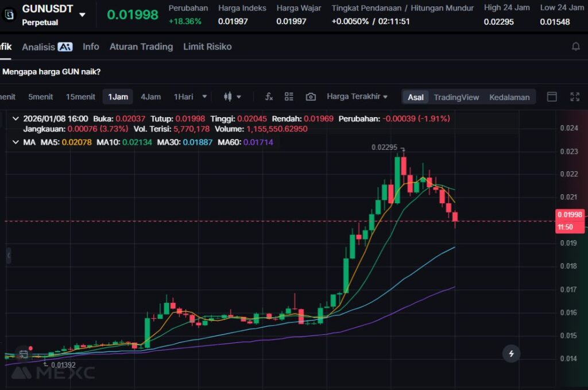The image size is (588, 390).
Task: Open the candlestick chart style selector
Action: pos(233,96)
